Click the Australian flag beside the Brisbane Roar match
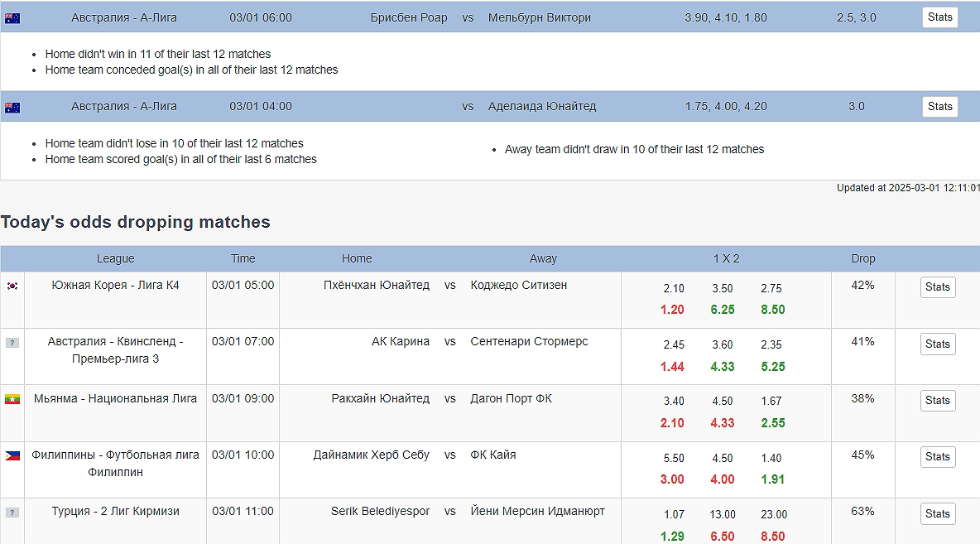Viewport: 980px width, 544px height. coord(12,18)
